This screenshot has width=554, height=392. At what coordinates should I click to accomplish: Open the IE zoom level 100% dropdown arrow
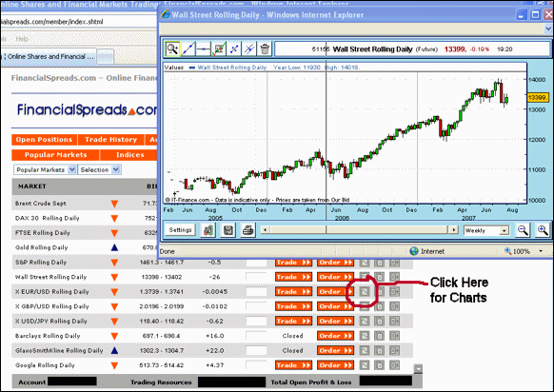pos(541,251)
